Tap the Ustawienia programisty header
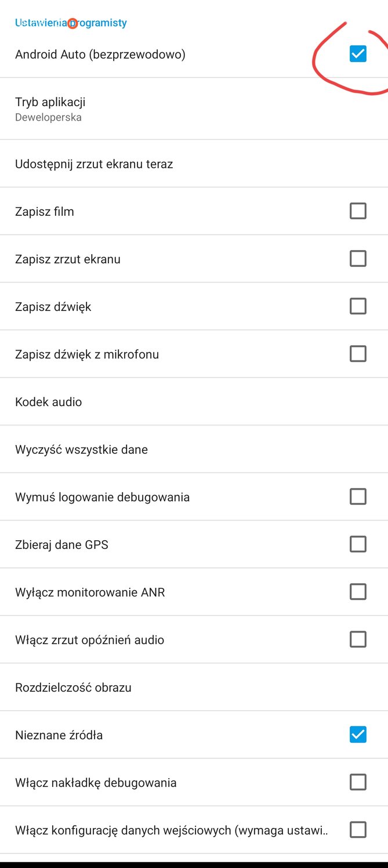This screenshot has height=868, width=388. tap(70, 23)
